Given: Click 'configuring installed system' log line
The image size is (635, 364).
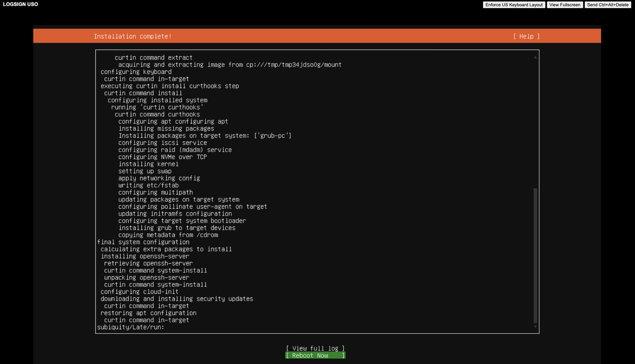Looking at the screenshot, I should click(157, 100).
